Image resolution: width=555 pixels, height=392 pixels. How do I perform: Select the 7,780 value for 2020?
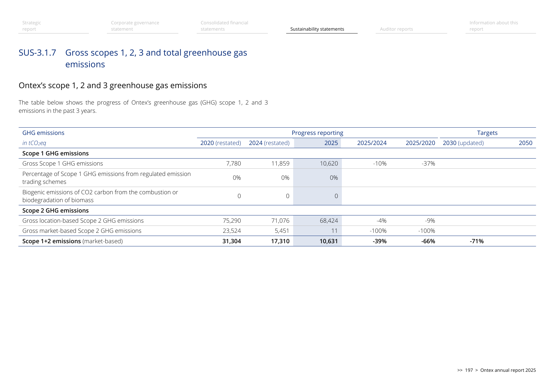[234, 164]
